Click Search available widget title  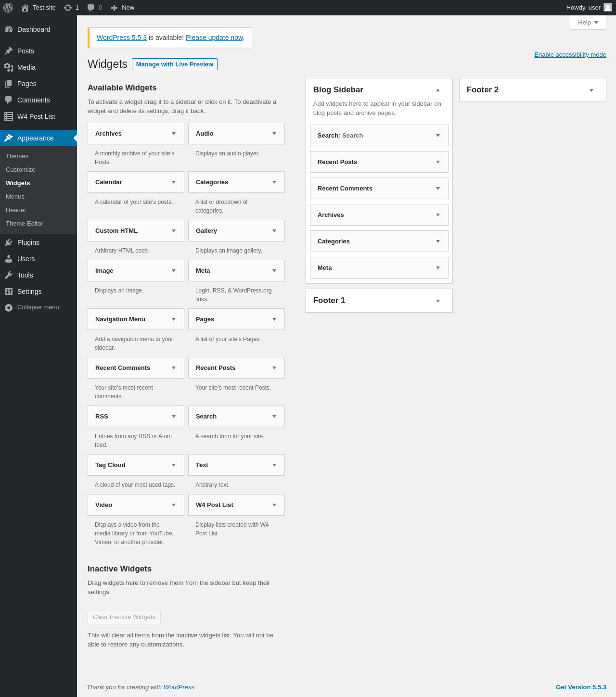pyautogui.click(x=206, y=417)
